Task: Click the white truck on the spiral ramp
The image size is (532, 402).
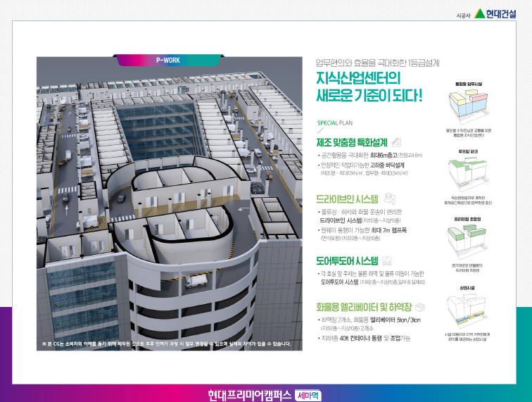Action: 196,281
